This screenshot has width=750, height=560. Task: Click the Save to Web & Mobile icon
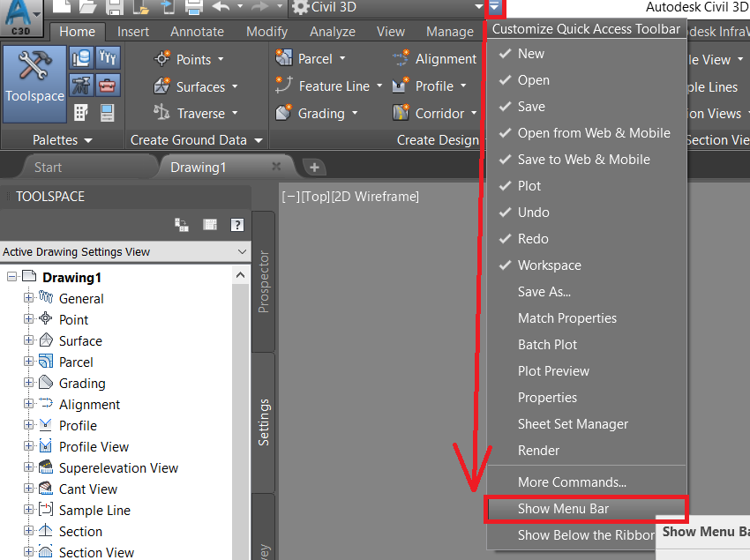(x=168, y=7)
